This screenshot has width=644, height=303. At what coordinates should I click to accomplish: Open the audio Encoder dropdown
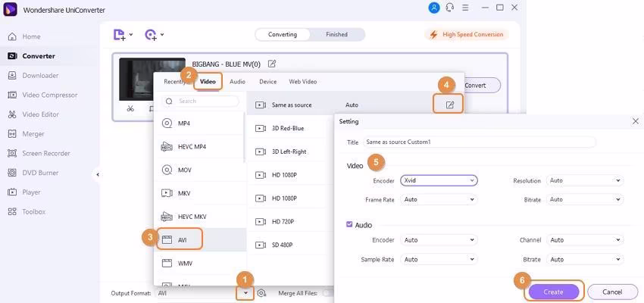439,240
